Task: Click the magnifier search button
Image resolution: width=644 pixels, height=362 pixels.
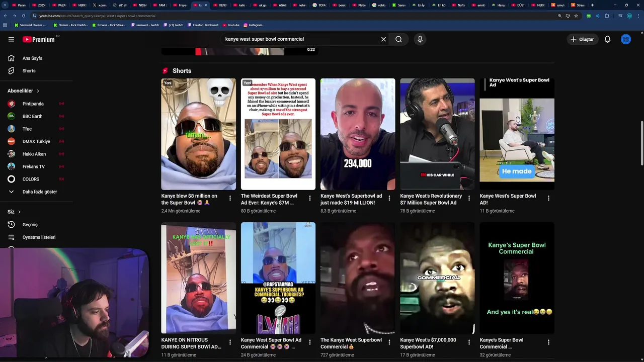Action: click(398, 39)
